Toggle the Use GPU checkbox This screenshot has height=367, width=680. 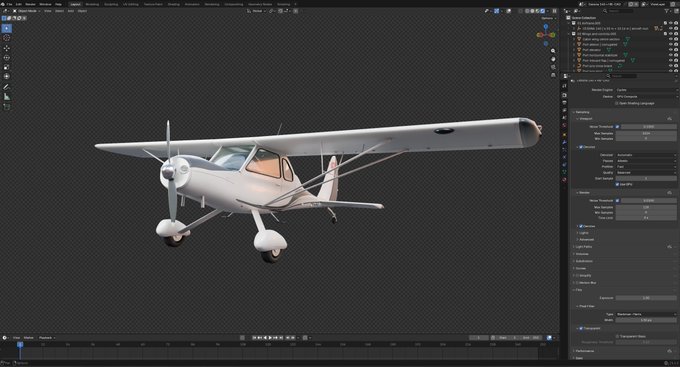click(x=617, y=184)
